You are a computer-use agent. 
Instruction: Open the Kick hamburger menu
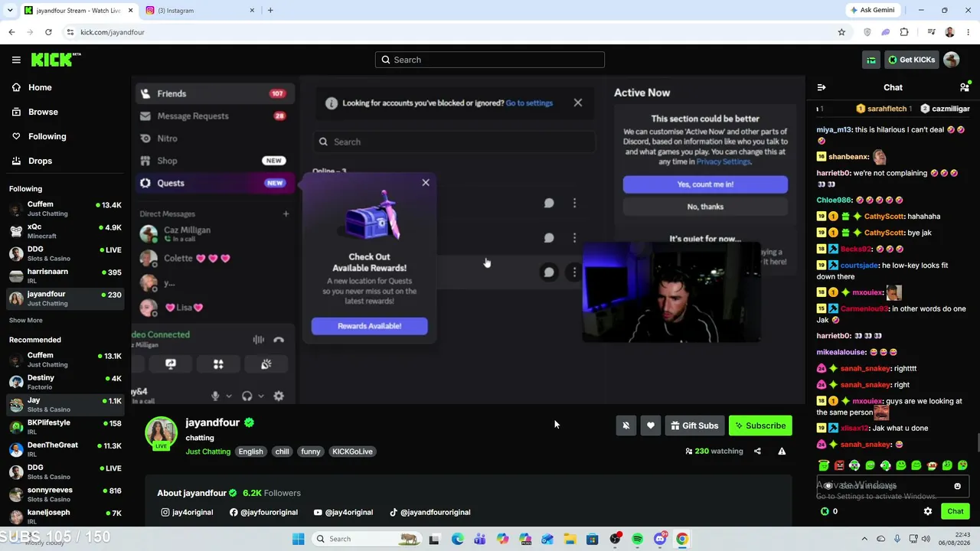[16, 60]
